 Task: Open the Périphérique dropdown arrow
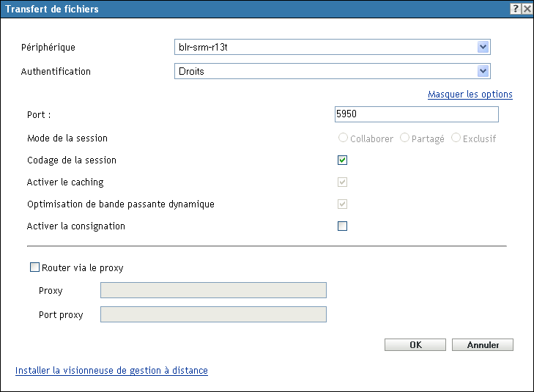coord(483,48)
